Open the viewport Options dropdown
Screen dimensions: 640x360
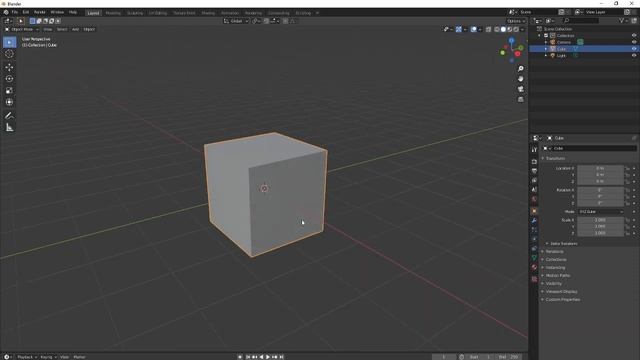pos(516,21)
